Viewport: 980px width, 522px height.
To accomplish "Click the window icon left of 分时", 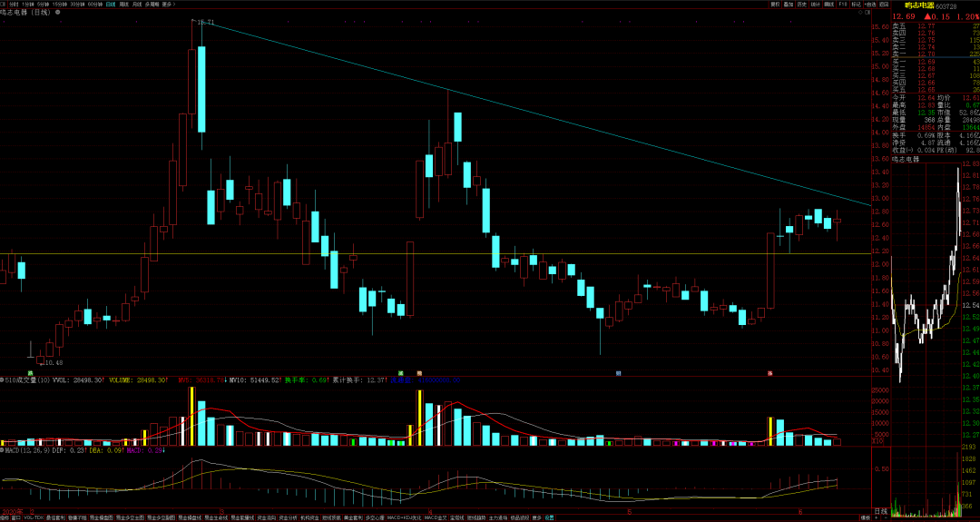I will [x=3, y=4].
